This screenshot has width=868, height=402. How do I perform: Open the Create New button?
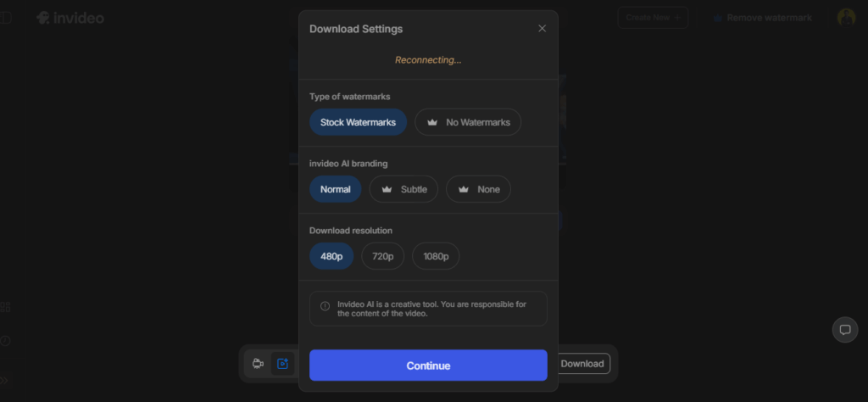(652, 18)
